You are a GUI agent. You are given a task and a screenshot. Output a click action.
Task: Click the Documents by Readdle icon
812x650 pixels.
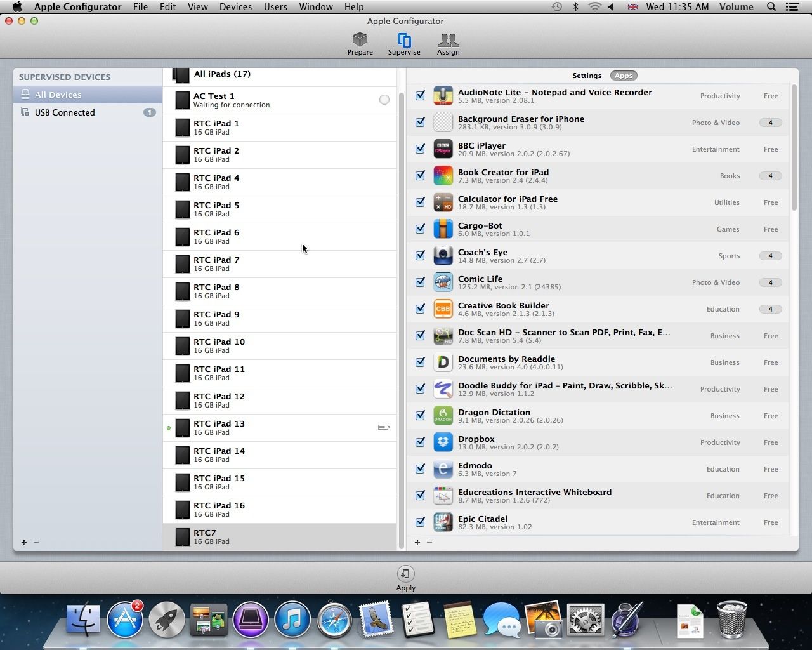[x=443, y=362]
